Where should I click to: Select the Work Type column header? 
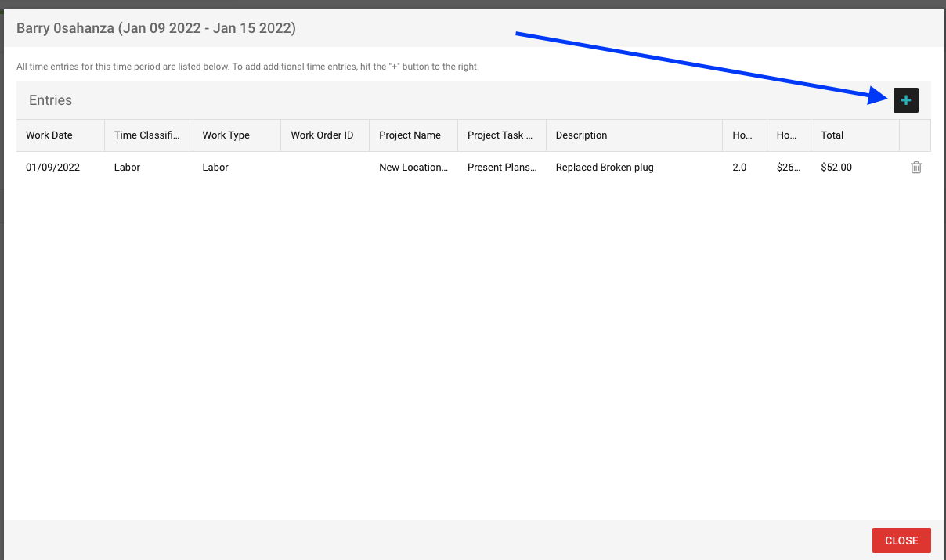[226, 135]
